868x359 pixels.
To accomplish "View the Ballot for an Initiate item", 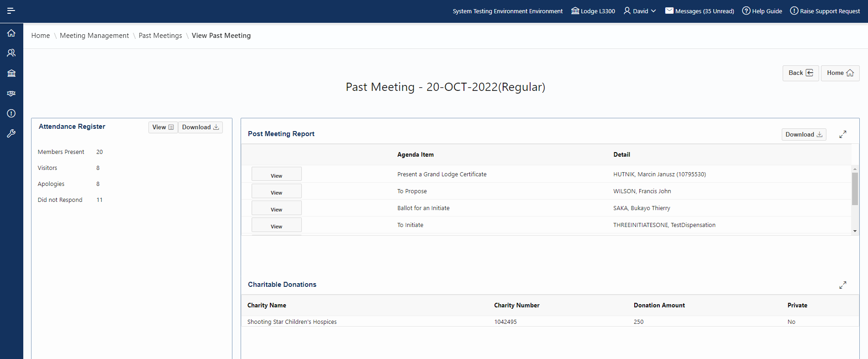I will pos(276,209).
